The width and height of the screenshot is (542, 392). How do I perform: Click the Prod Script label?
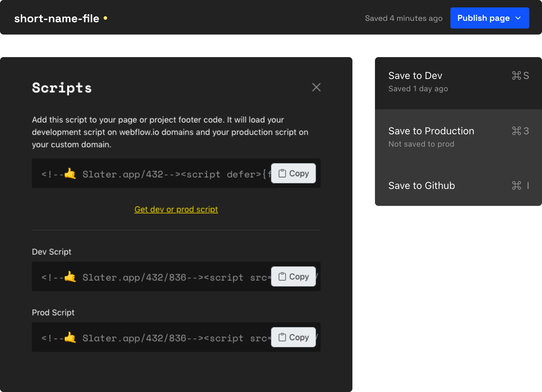(x=53, y=313)
